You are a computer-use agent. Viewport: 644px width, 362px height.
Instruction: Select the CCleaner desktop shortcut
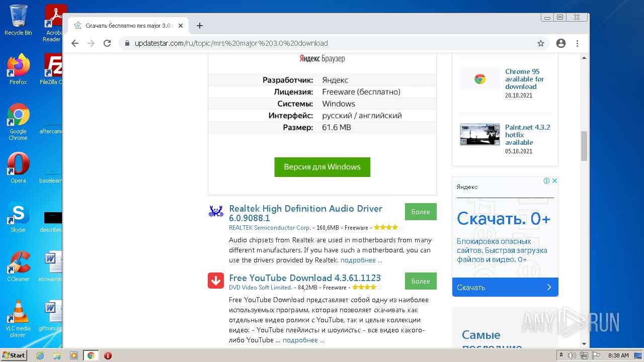(x=18, y=266)
